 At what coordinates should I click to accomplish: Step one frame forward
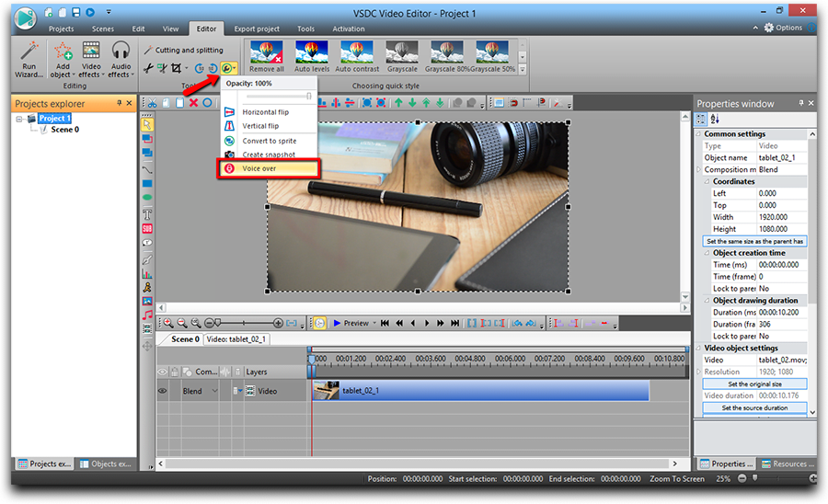tap(427, 323)
